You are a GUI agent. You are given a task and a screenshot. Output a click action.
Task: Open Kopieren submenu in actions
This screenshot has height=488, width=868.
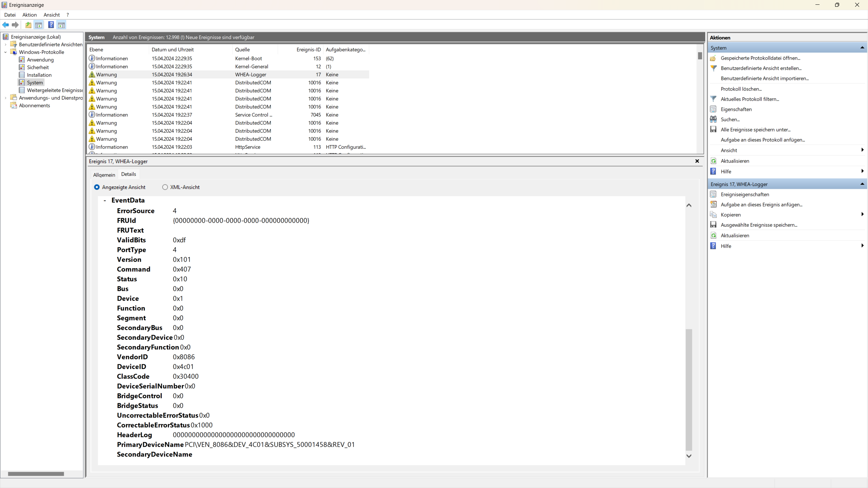(731, 215)
